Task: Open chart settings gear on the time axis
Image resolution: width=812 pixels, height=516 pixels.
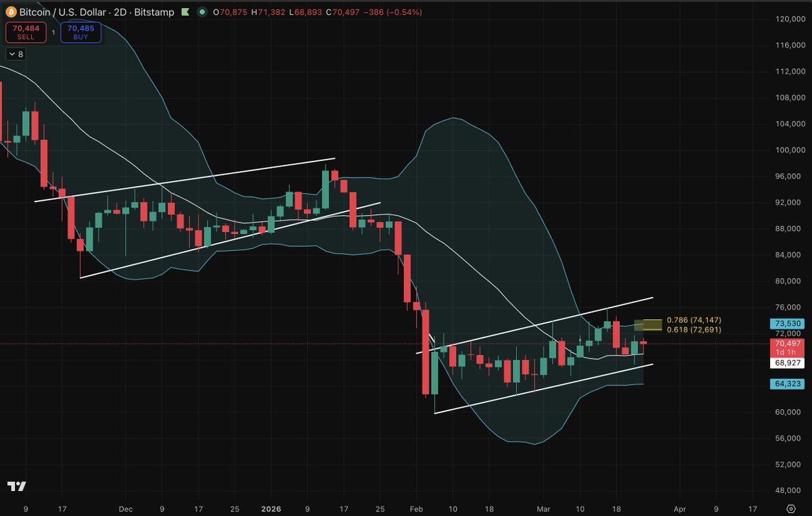Action: (790, 507)
